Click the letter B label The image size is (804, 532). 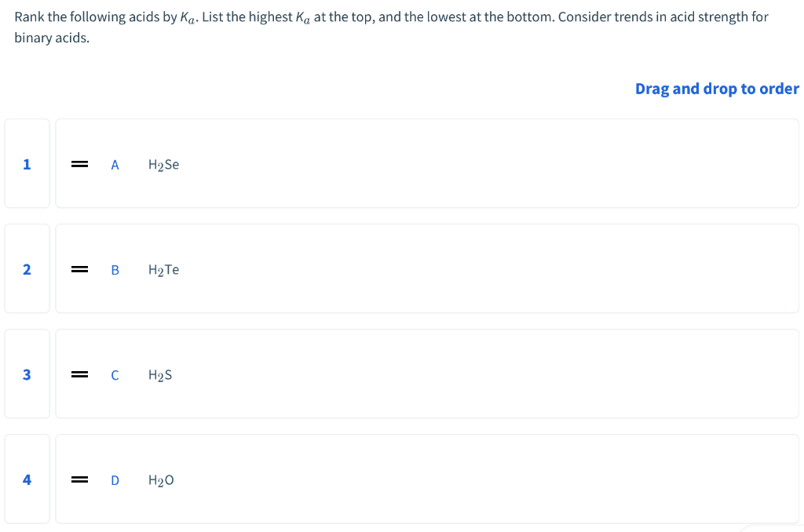coord(115,269)
